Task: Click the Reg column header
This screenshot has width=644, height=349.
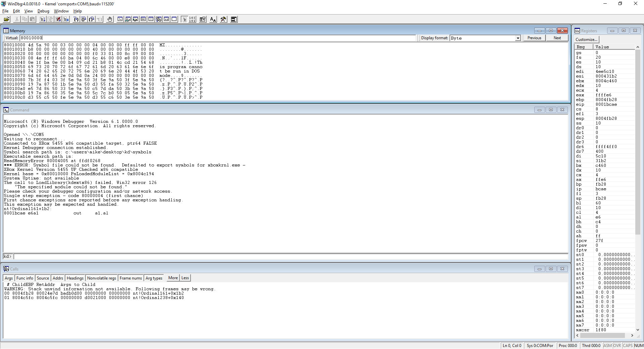Action: pyautogui.click(x=583, y=47)
